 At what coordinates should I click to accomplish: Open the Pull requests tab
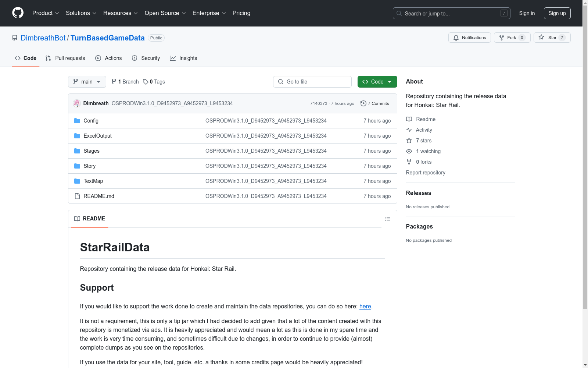(65, 58)
